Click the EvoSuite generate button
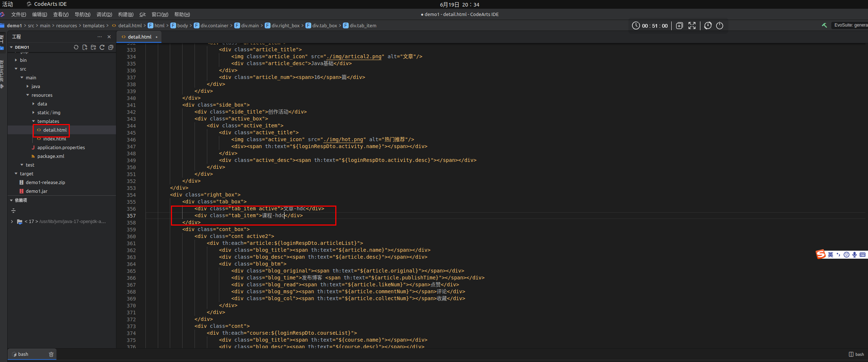Screen dimensions: 868x362 point(850,25)
